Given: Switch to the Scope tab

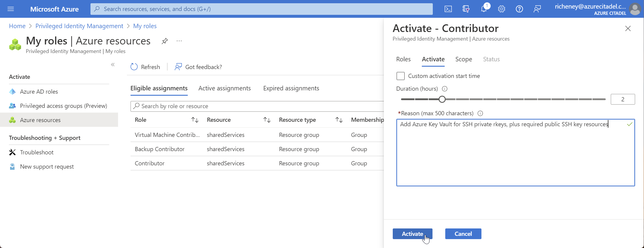Looking at the screenshot, I should coord(463,59).
